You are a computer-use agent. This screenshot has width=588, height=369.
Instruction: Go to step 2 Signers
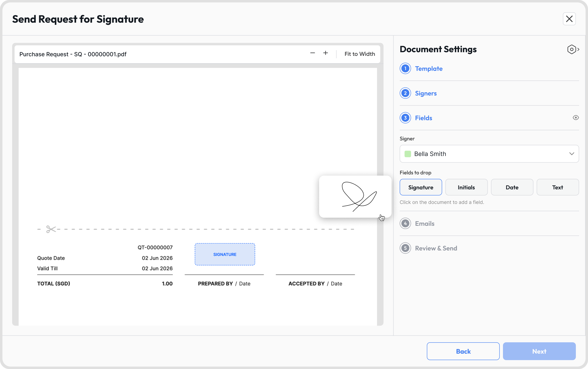click(426, 93)
